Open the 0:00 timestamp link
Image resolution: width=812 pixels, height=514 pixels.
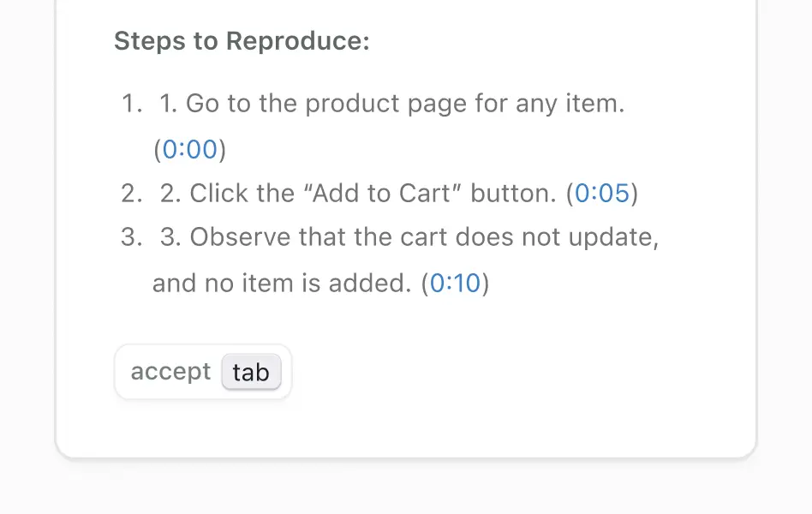point(189,149)
